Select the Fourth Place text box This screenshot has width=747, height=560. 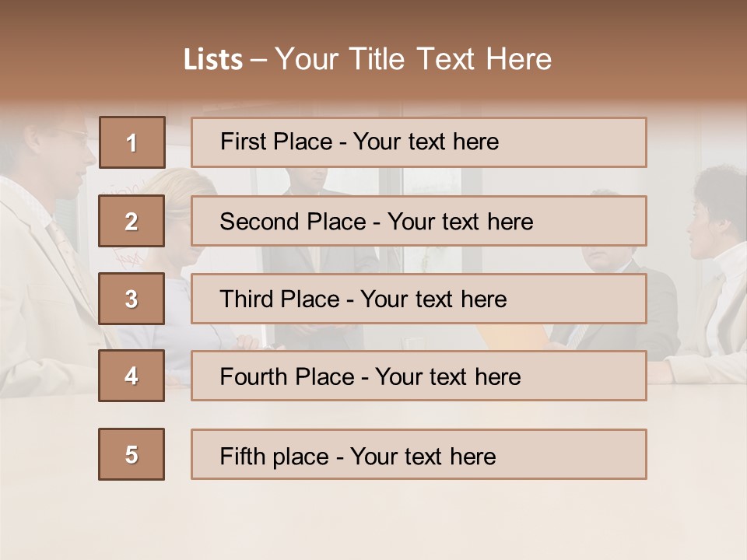[x=419, y=376]
